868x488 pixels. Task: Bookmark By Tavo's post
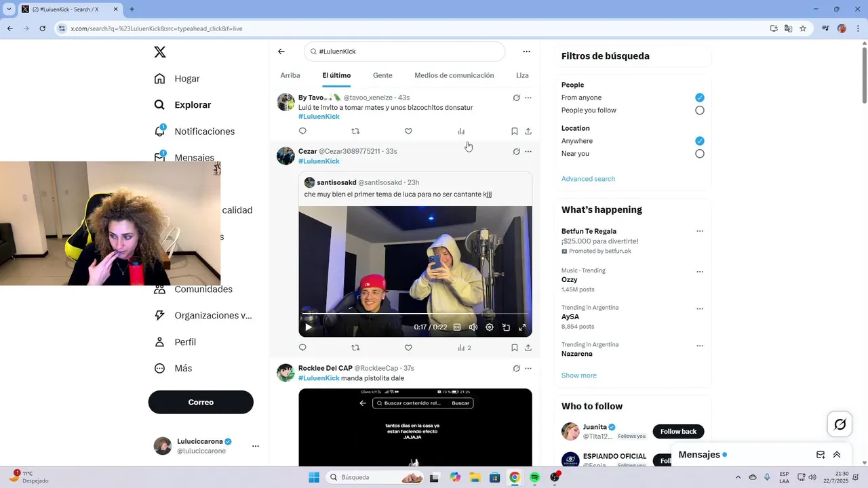(515, 131)
